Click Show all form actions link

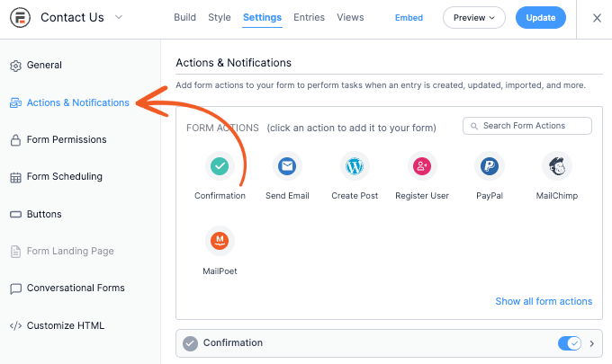click(544, 301)
